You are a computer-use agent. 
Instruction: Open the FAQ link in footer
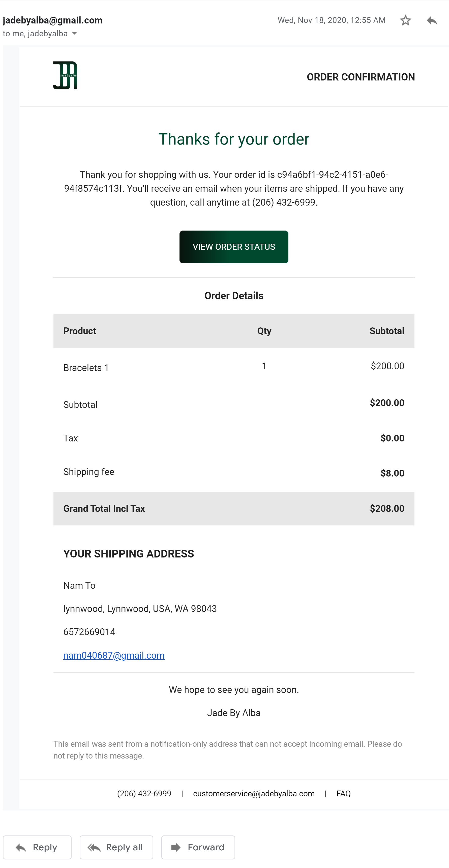pos(343,794)
